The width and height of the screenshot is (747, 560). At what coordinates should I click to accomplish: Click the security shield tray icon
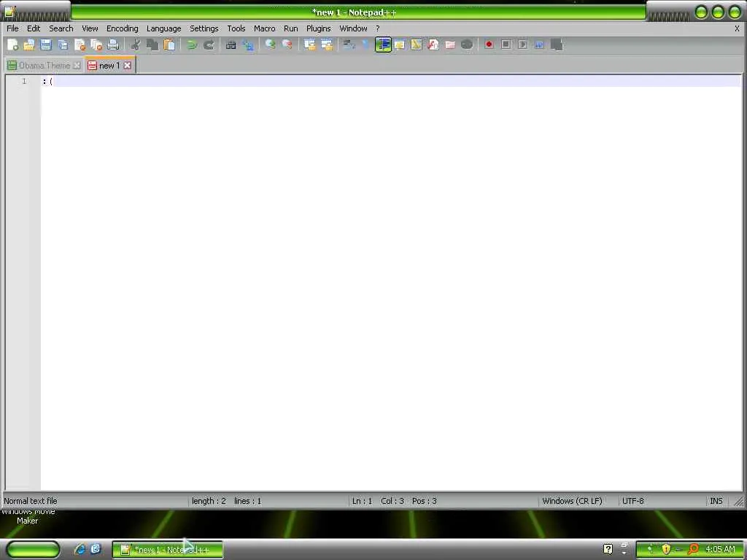666,550
